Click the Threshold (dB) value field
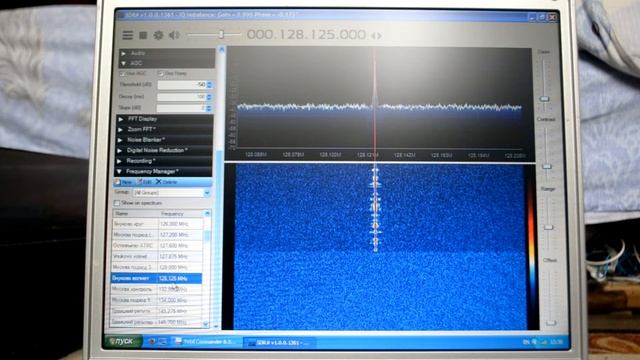Image resolution: width=640 pixels, height=360 pixels. pyautogui.click(x=182, y=85)
